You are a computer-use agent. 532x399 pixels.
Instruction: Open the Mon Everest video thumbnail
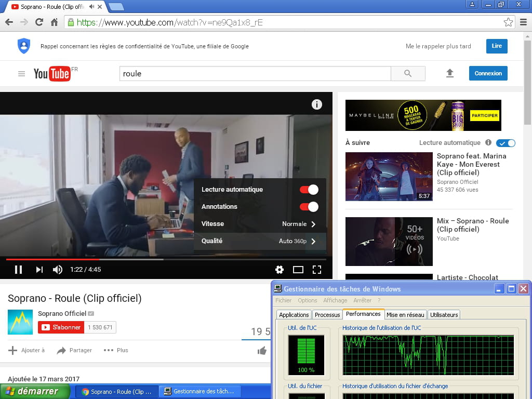click(x=389, y=177)
